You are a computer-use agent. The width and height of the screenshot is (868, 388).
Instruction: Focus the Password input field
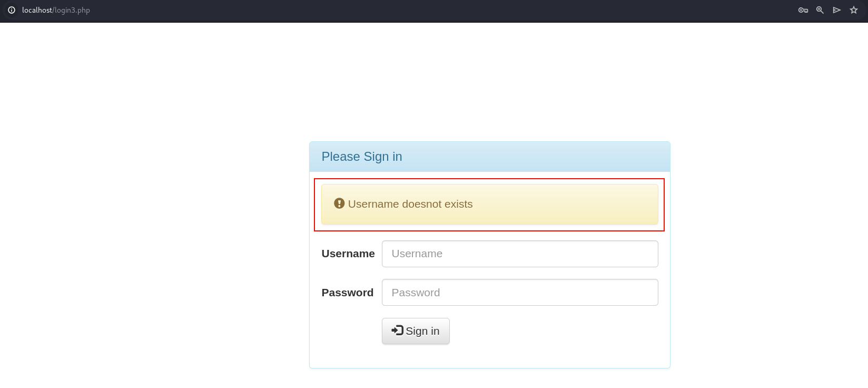click(x=520, y=292)
